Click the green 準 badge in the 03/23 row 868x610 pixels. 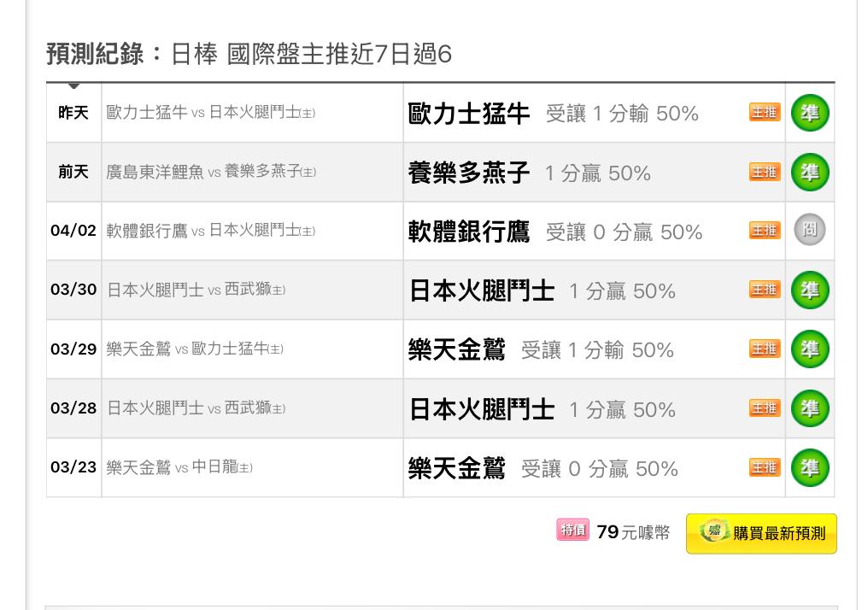coord(809,467)
